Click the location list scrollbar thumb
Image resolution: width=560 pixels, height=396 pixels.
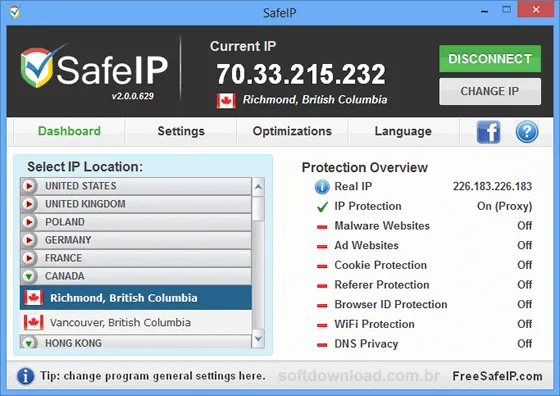tap(258, 209)
